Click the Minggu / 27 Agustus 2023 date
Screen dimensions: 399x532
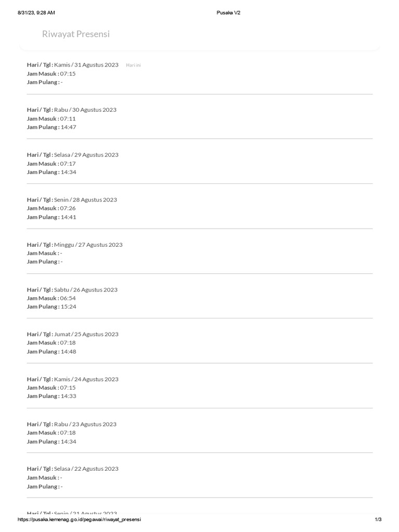click(88, 245)
